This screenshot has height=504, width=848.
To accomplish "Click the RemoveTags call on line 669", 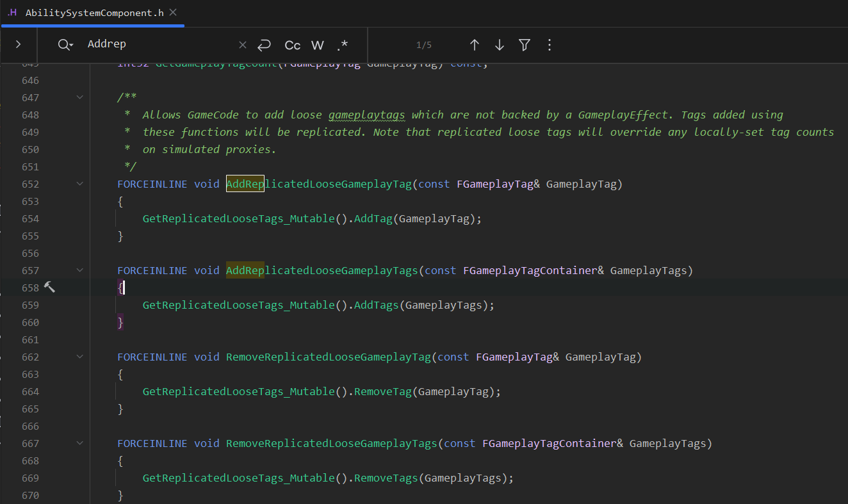I will pyautogui.click(x=386, y=478).
